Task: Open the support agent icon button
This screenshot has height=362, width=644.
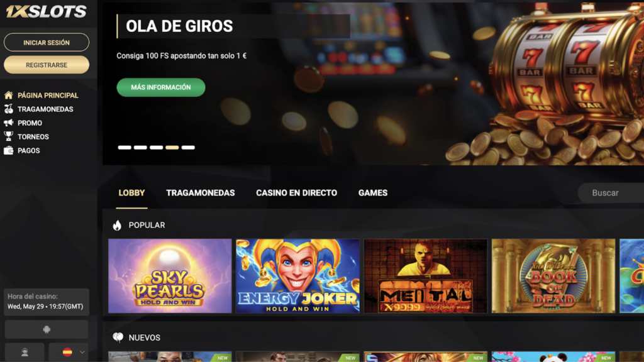Action: (x=25, y=352)
